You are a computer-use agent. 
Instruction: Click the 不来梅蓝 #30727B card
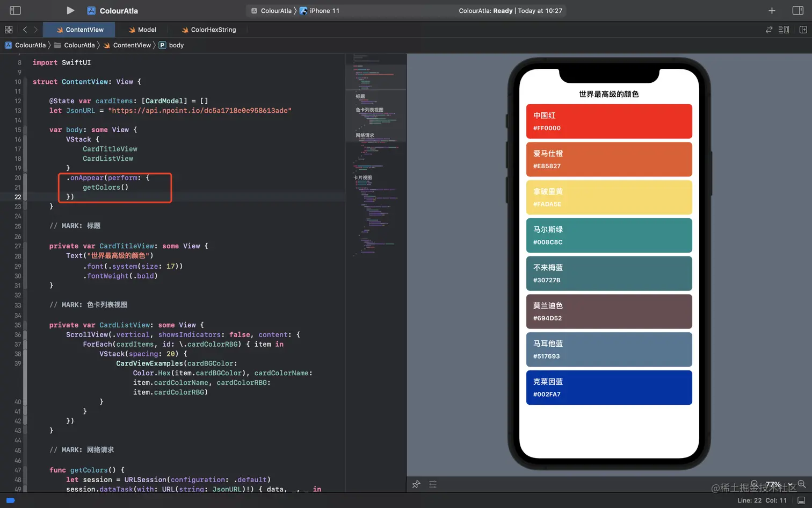click(x=609, y=274)
